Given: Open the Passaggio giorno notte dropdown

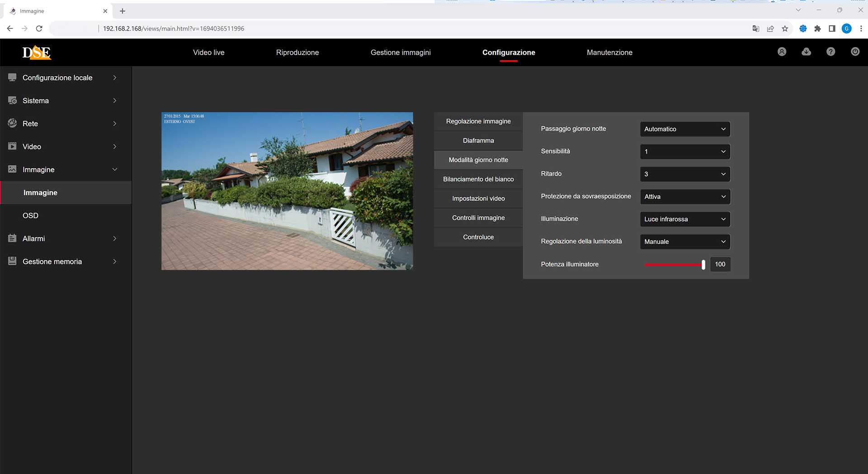Looking at the screenshot, I should (x=684, y=129).
